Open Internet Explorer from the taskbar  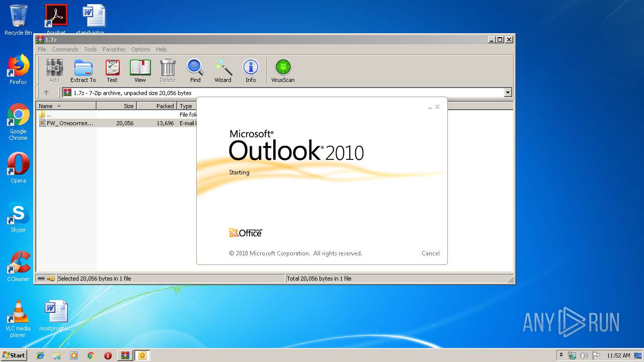click(x=40, y=355)
